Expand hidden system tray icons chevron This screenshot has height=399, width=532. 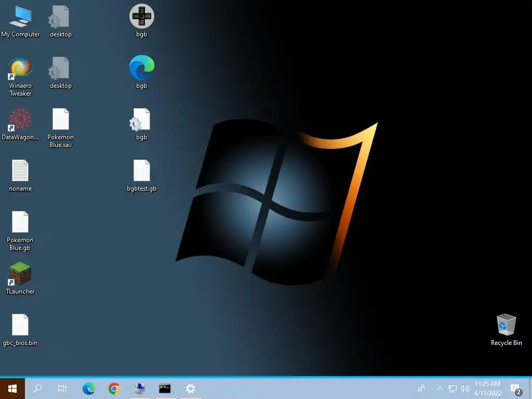[x=440, y=389]
